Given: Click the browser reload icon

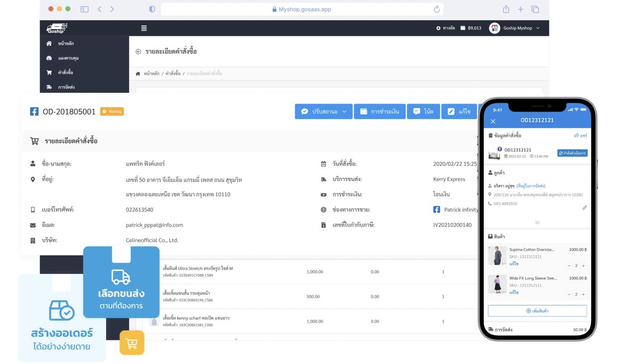Looking at the screenshot, I should [436, 9].
